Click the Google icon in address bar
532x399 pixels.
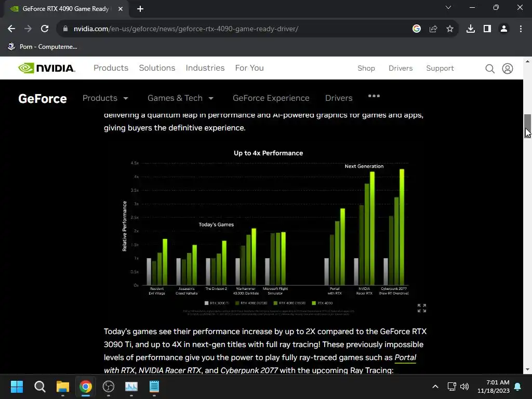[417, 29]
